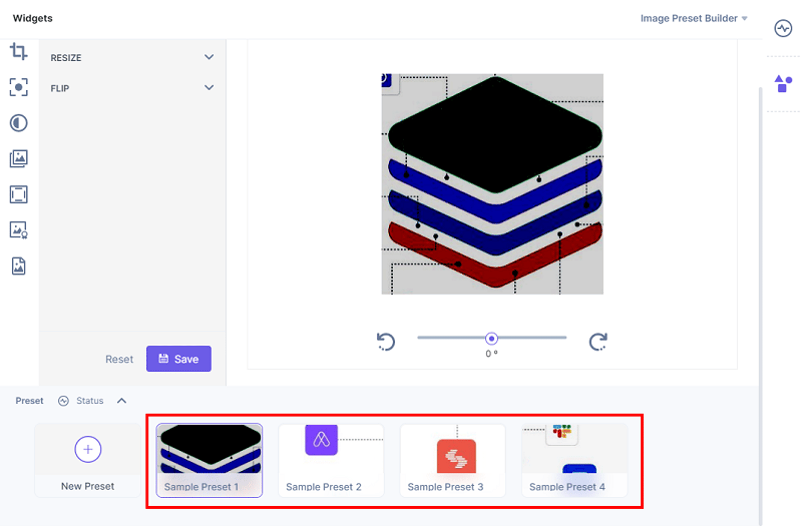The height and width of the screenshot is (532, 802).
Task: Switch to the Preset tab
Action: 29,401
